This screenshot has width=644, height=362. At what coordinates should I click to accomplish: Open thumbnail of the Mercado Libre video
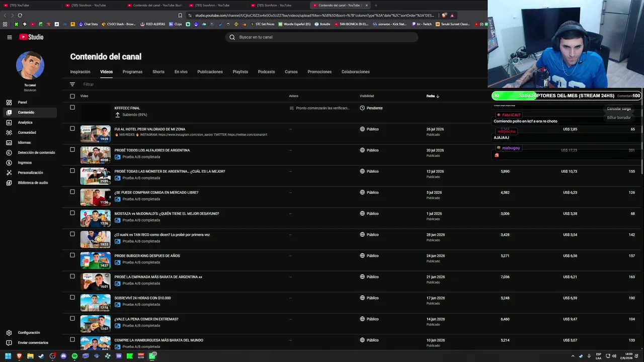(x=95, y=197)
